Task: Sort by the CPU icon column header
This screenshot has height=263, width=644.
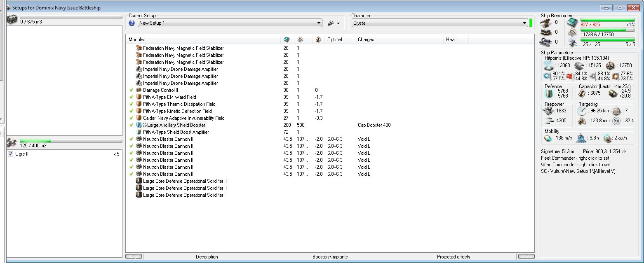Action: pyautogui.click(x=287, y=40)
